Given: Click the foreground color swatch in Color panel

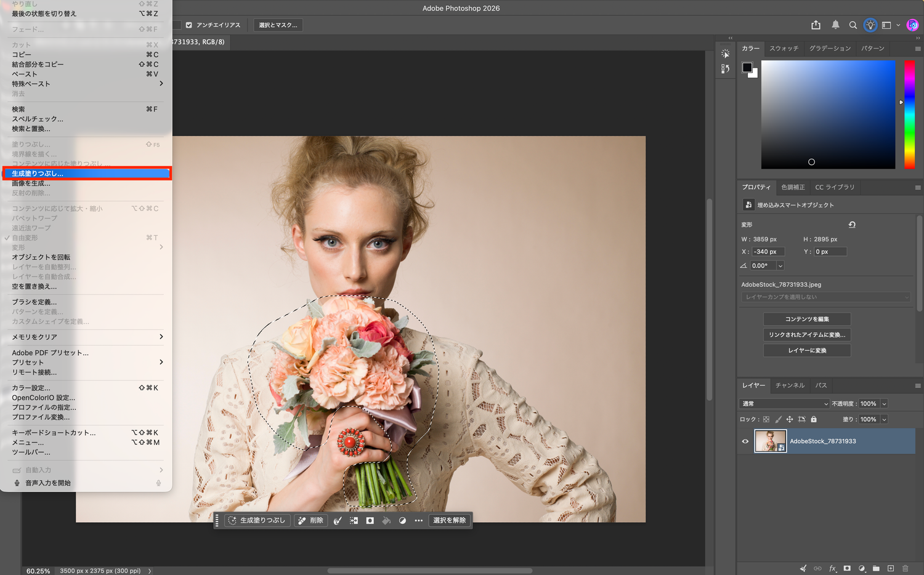Looking at the screenshot, I should point(747,68).
